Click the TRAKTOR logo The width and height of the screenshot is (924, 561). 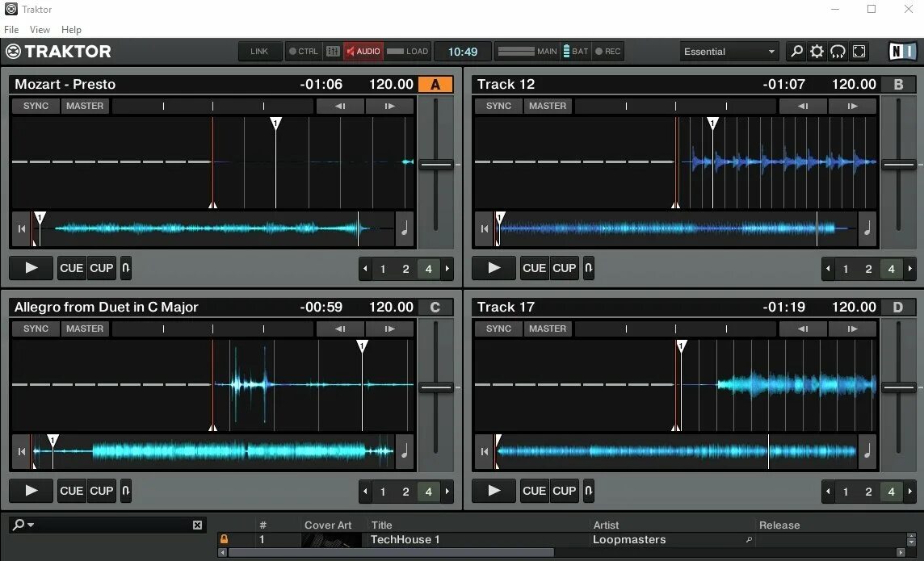pos(58,51)
